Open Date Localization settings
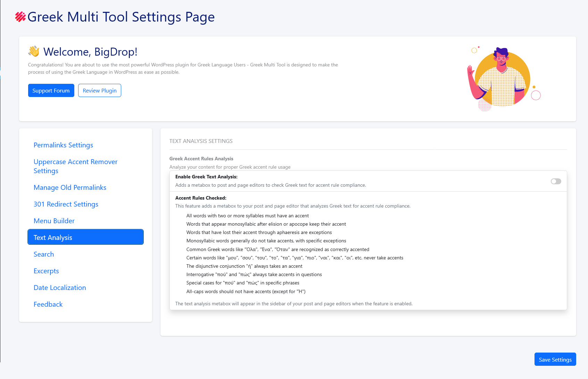The width and height of the screenshot is (588, 379). [x=60, y=288]
